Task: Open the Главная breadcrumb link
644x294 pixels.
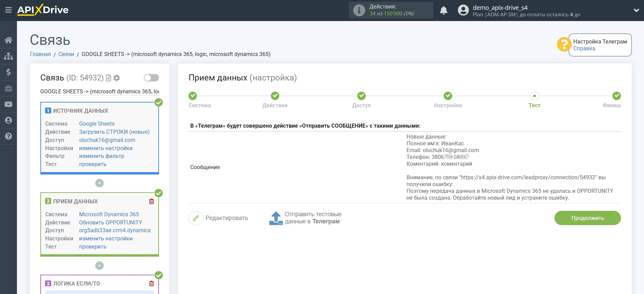Action: tap(40, 54)
